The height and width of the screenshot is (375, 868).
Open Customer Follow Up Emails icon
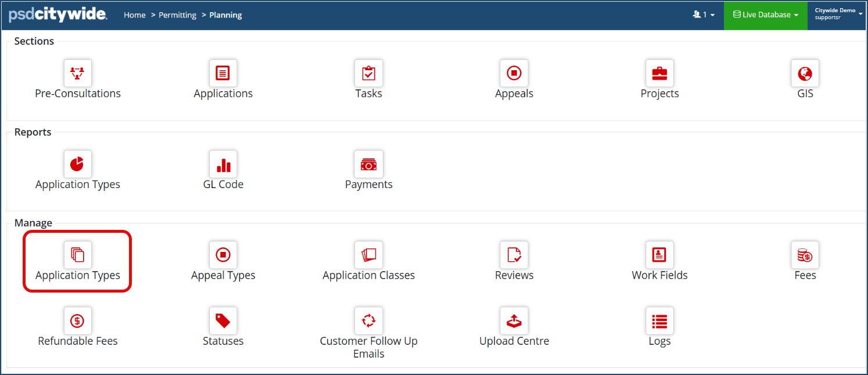click(x=369, y=321)
